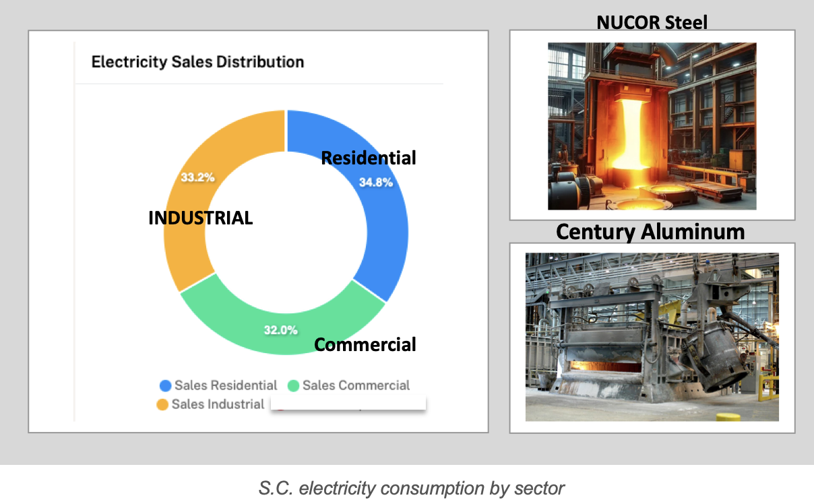This screenshot has width=814, height=504.
Task: Click the S.C. electricity consumption caption
Action: [x=411, y=488]
